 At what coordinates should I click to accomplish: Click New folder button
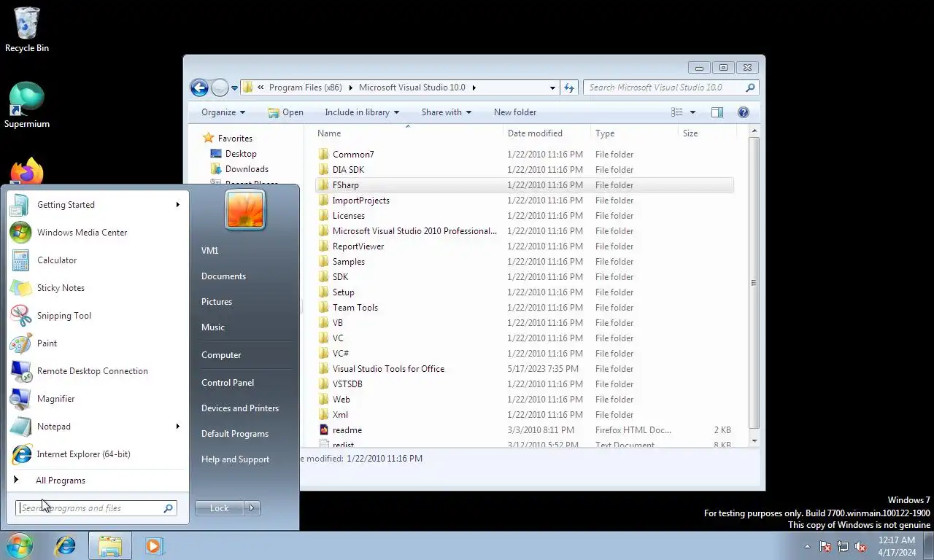pyautogui.click(x=515, y=112)
